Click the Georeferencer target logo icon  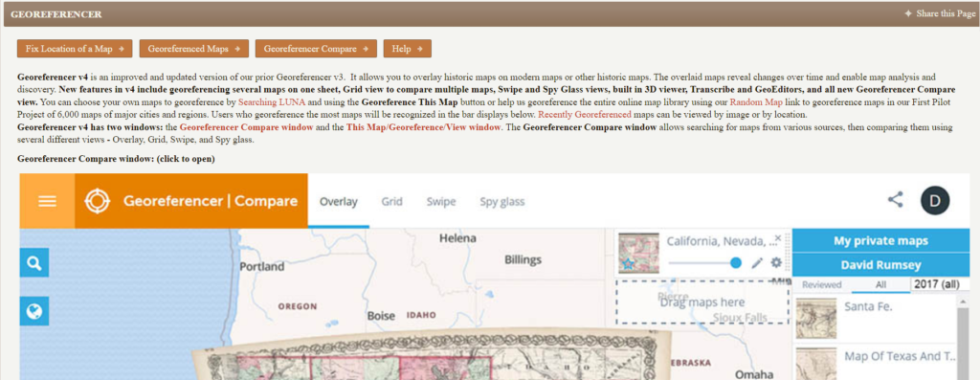[98, 201]
